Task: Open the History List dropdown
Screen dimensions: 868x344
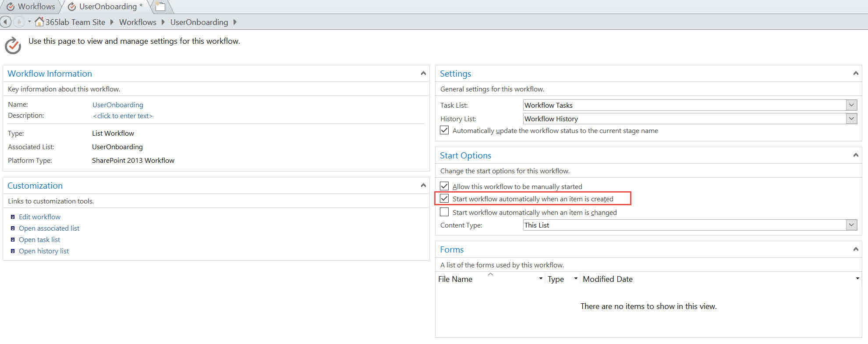Action: 851,119
